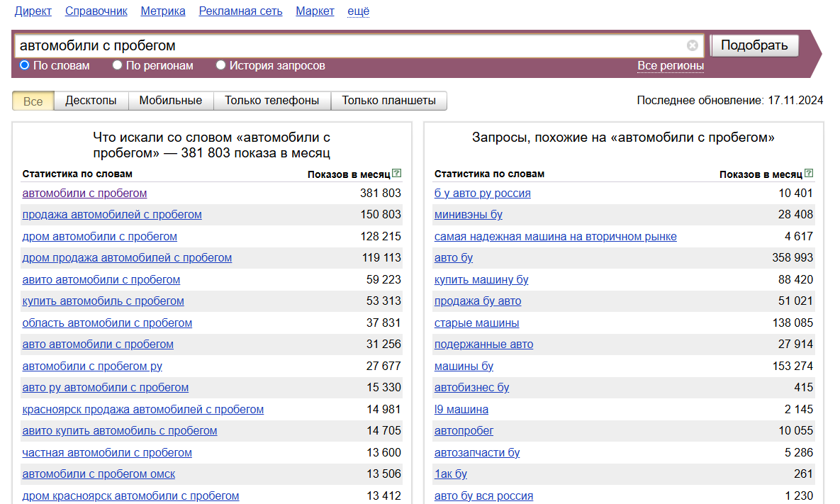Switch to the 'Только планшеты' tab
This screenshot has height=504, width=840.
pos(389,101)
